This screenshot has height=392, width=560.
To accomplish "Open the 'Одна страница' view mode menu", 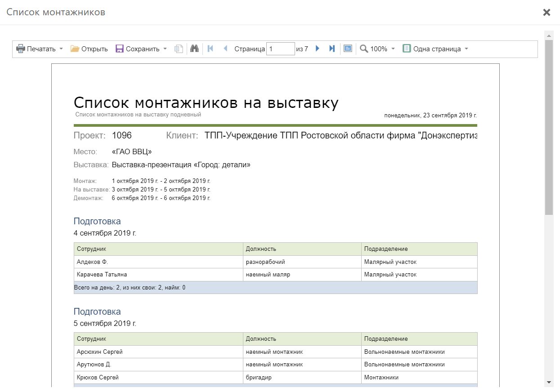I will pyautogui.click(x=466, y=49).
